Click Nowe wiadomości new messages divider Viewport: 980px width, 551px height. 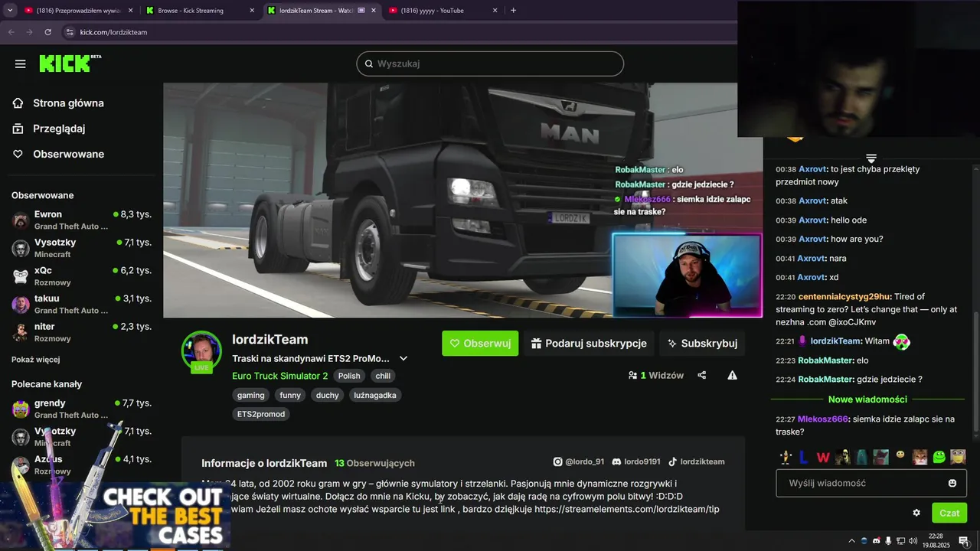pyautogui.click(x=867, y=399)
